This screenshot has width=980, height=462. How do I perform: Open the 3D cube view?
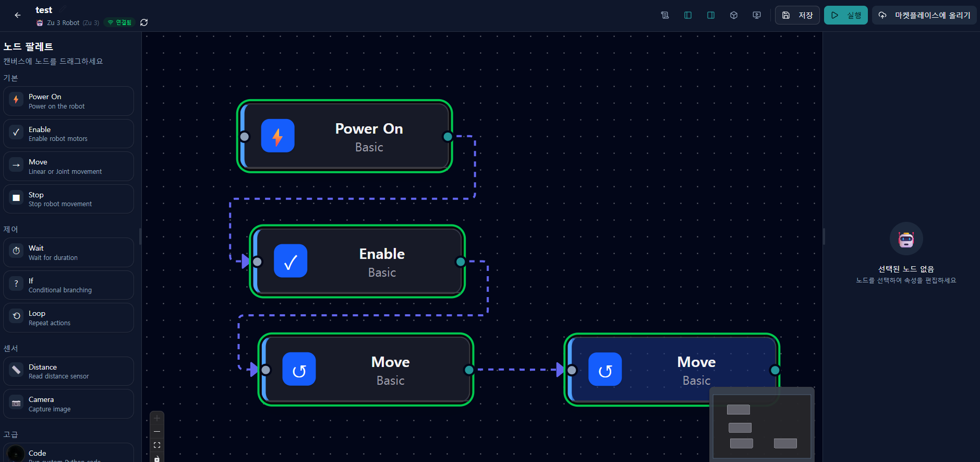click(x=734, y=15)
